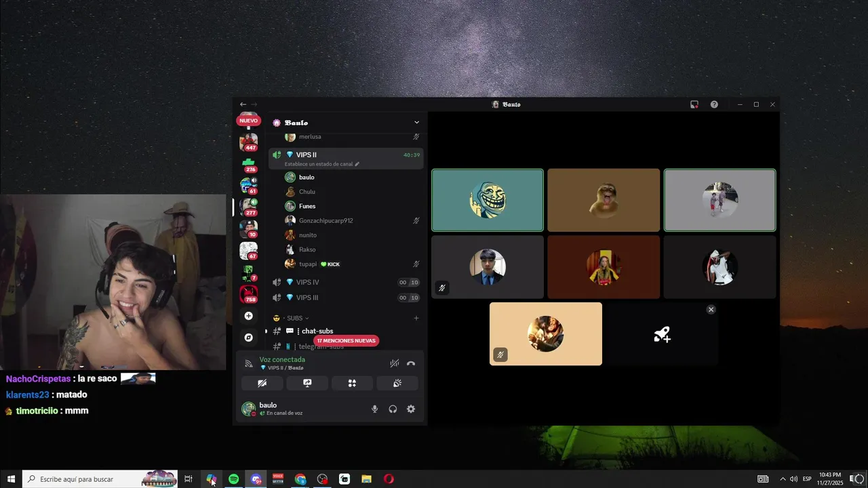Open Windows Start menu
The width and height of the screenshot is (868, 488).
click(x=11, y=479)
